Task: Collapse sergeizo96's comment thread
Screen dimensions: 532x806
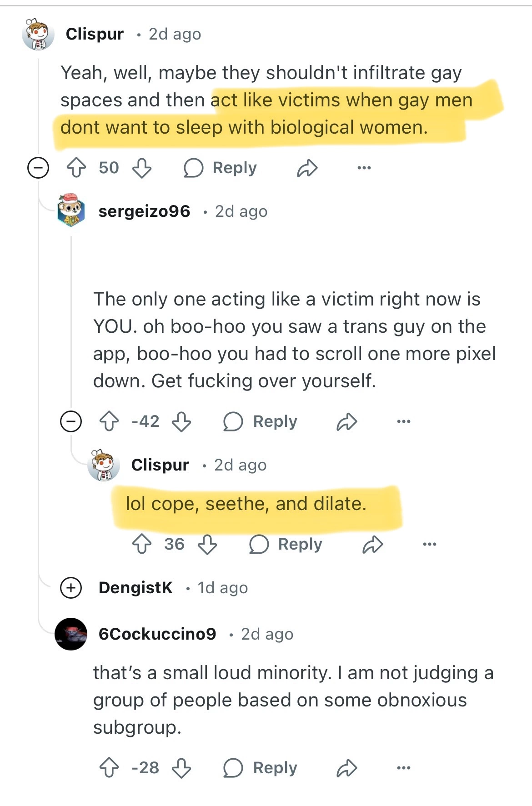Action: pos(71,421)
